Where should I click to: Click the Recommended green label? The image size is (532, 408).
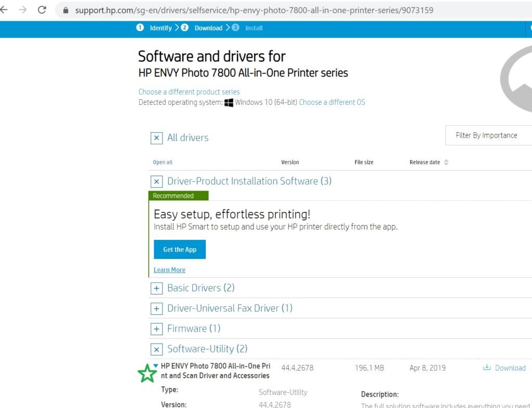[x=179, y=196]
